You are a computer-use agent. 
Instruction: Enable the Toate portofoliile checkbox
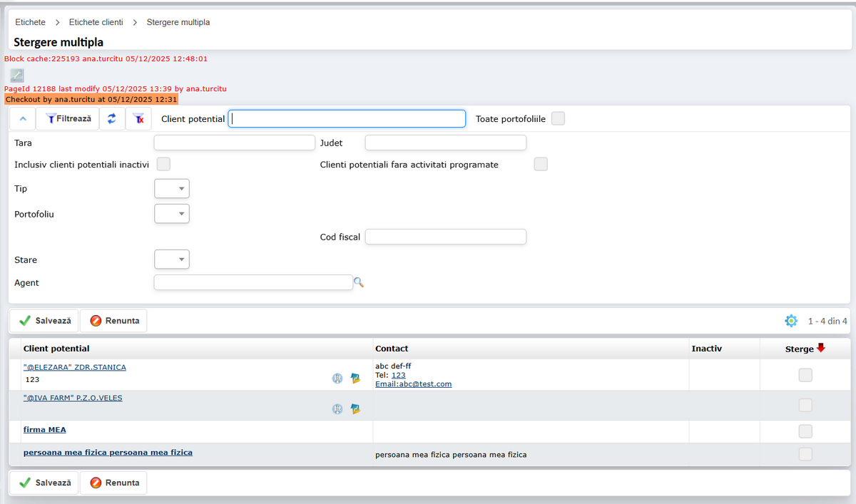pyautogui.click(x=558, y=118)
